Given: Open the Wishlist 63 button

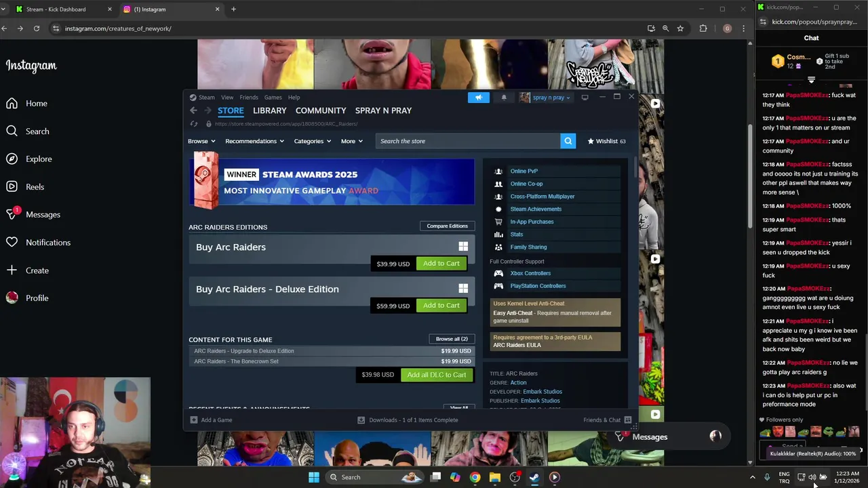Looking at the screenshot, I should pyautogui.click(x=607, y=141).
